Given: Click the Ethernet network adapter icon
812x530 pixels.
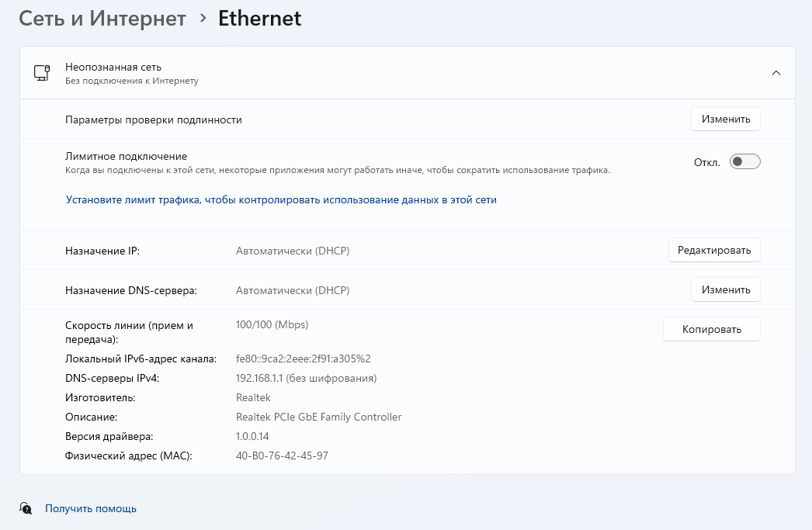Looking at the screenshot, I should pyautogui.click(x=42, y=73).
